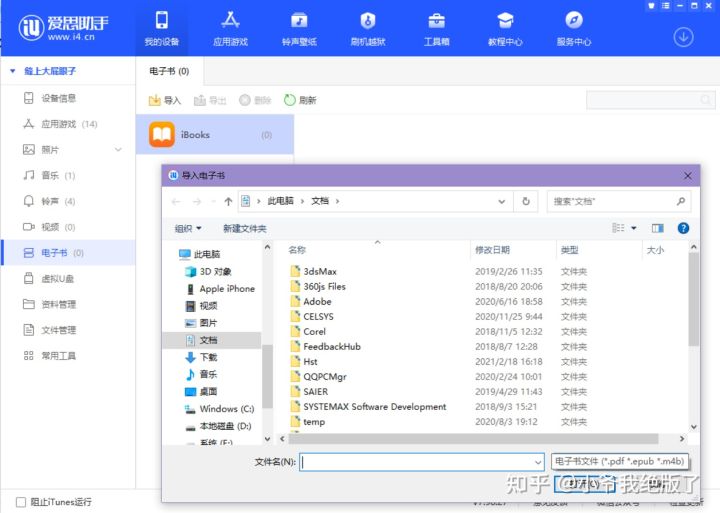Select 下载 in dialog tree
The height and width of the screenshot is (513, 720).
[x=201, y=357]
